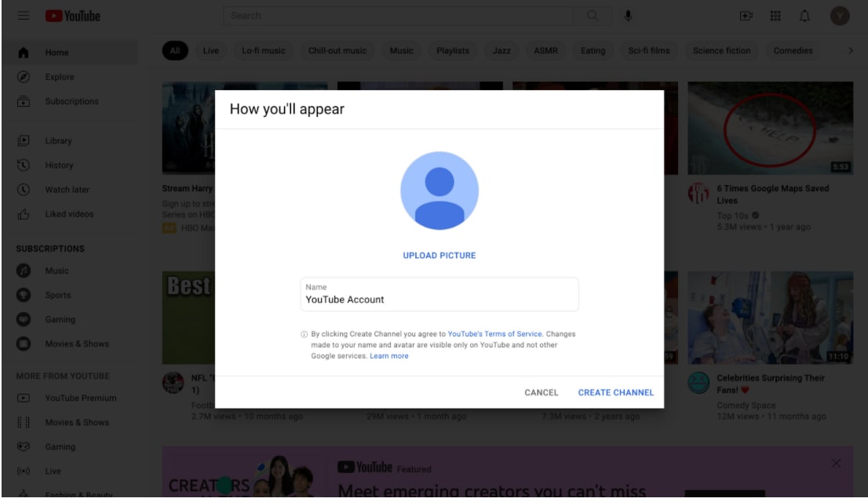
Task: Open the Celebrities Surprising Their Fans title
Action: [771, 384]
